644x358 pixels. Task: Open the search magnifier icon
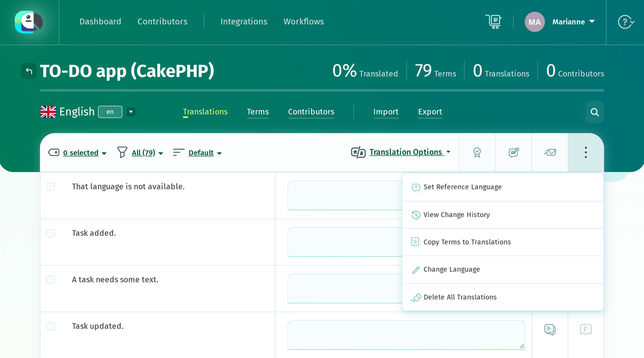point(594,112)
